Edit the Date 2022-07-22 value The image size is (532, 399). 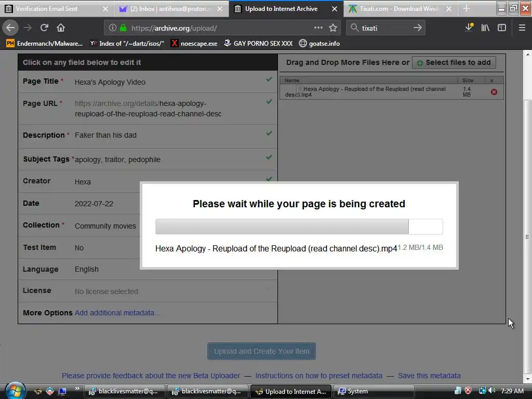click(x=94, y=204)
